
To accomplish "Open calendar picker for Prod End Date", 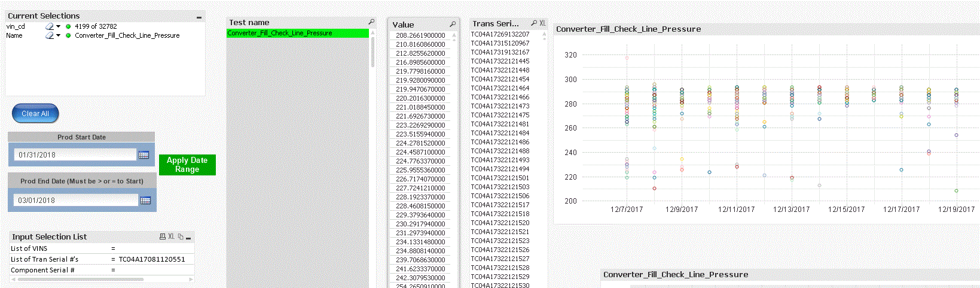I will (x=145, y=200).
